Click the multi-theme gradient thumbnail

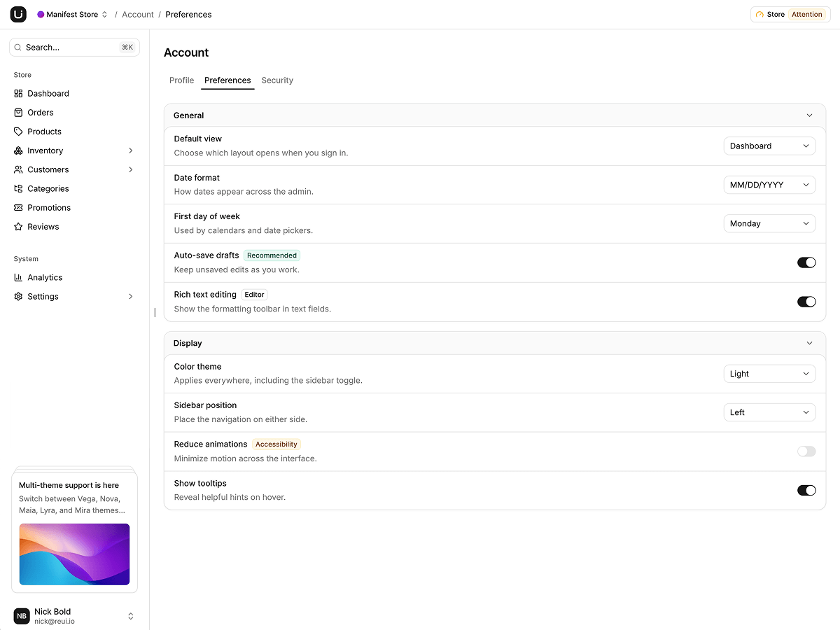click(x=74, y=554)
